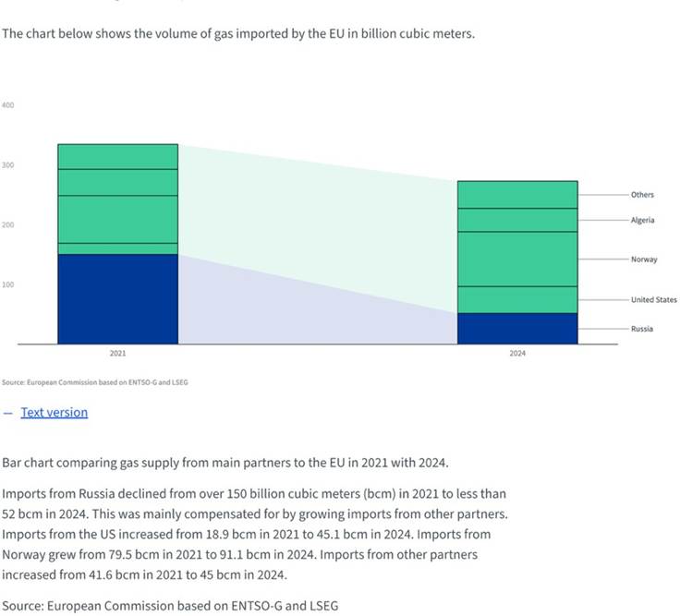Click the United States segment in 2024 bar
The height and width of the screenshot is (616, 680).
coord(517,299)
